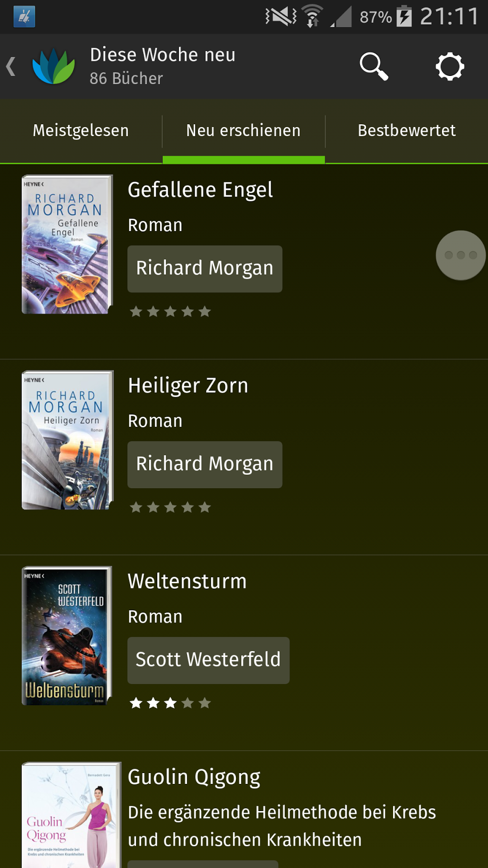Tap the Scott Westerfeld author button
Image resolution: width=488 pixels, height=868 pixels.
click(x=208, y=660)
